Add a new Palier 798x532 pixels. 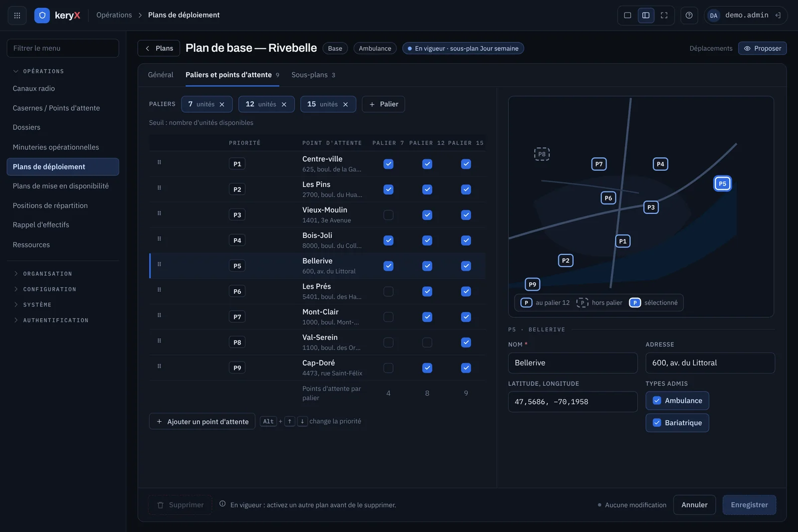(383, 104)
